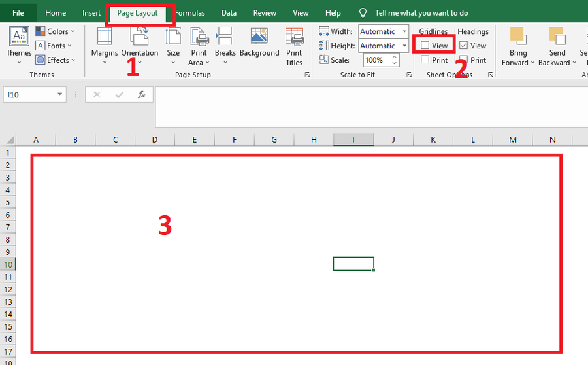The height and width of the screenshot is (365, 588).
Task: Click the Send Backward icon
Action: (x=557, y=37)
